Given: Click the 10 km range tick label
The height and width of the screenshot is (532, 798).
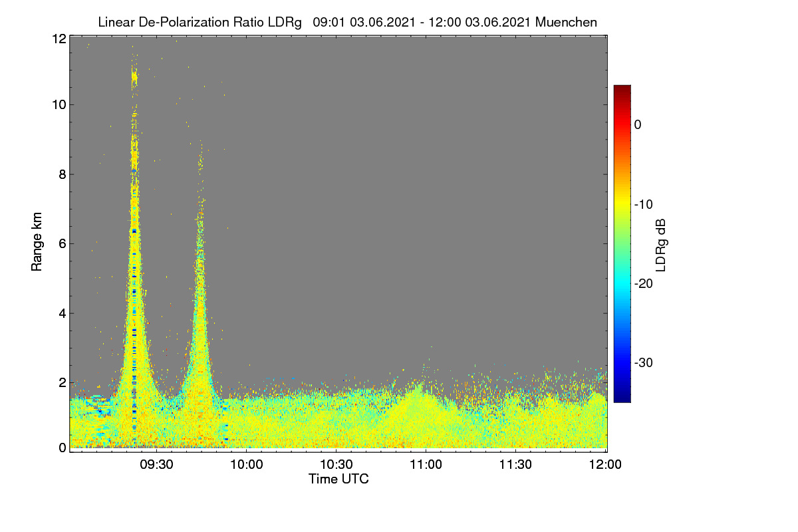Looking at the screenshot, I should pyautogui.click(x=59, y=104).
